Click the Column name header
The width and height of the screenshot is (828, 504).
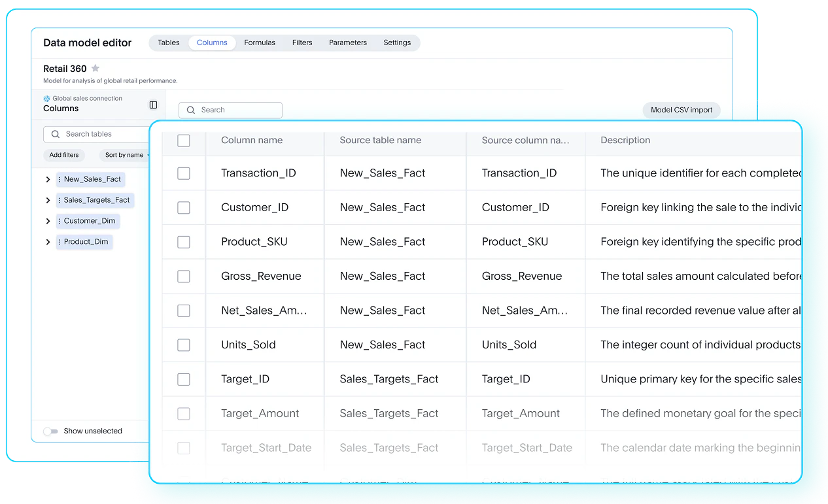coord(252,140)
